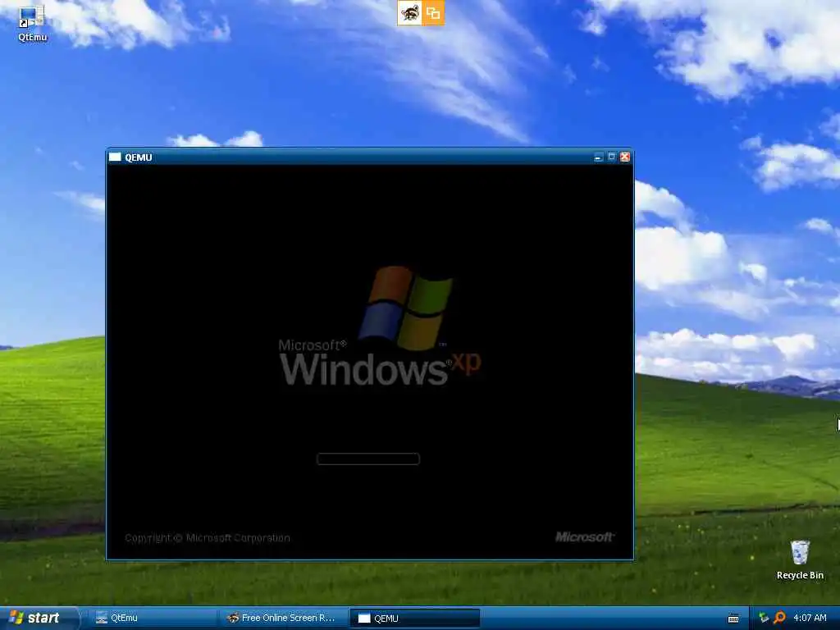Click the orange magnifier tray icon
This screenshot has width=840, height=630.
780,618
